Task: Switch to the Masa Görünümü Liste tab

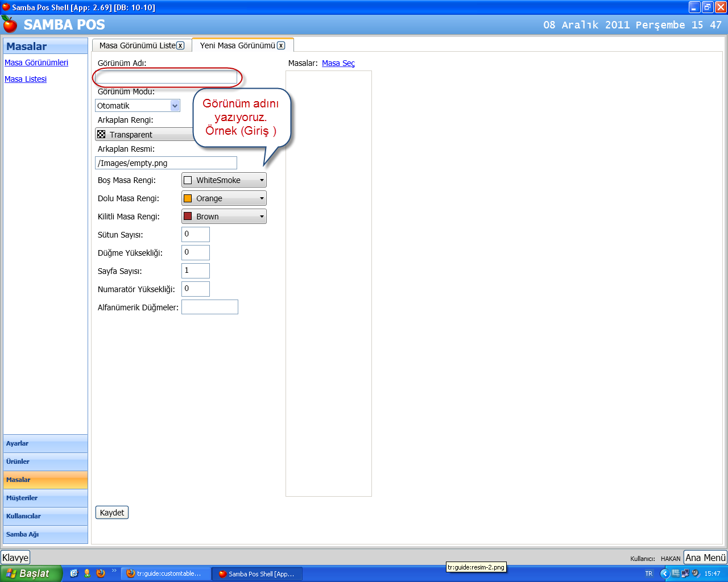Action: [x=137, y=45]
